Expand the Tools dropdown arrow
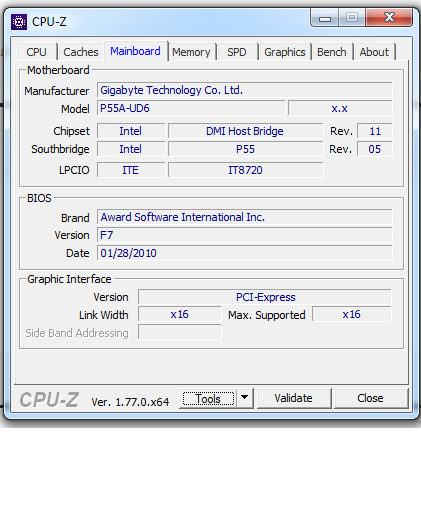The height and width of the screenshot is (524, 421). [245, 398]
